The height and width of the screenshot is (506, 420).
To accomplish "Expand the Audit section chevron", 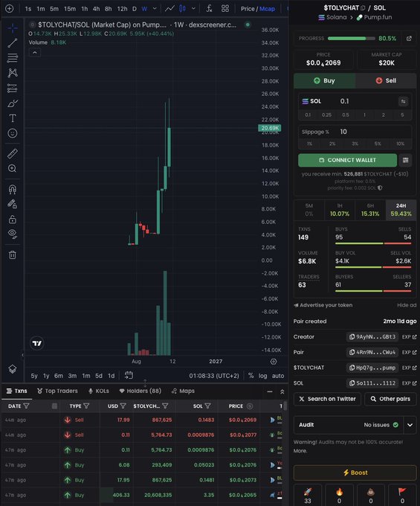I will pyautogui.click(x=410, y=425).
